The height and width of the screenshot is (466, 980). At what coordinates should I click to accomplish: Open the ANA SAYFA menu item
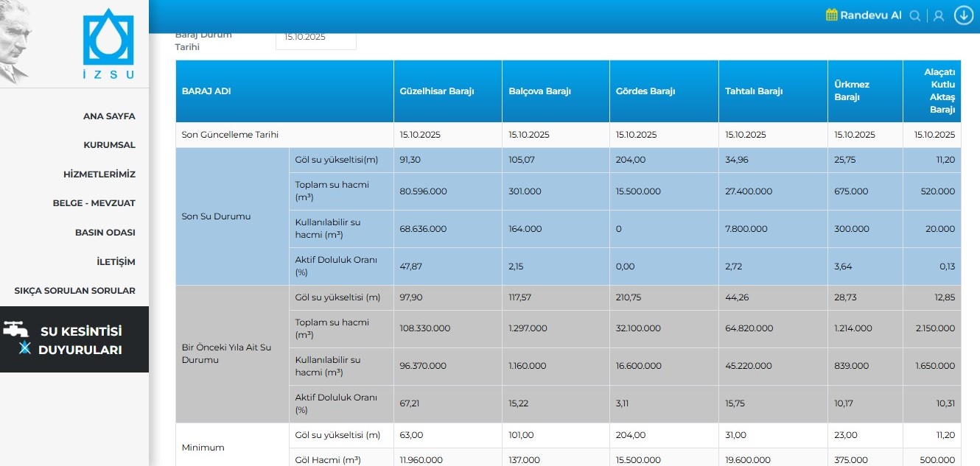pyautogui.click(x=109, y=116)
